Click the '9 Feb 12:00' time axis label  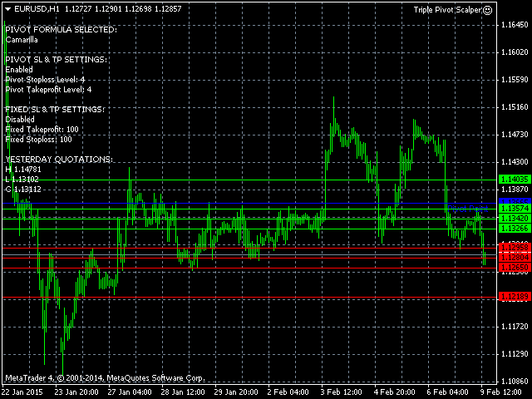[501, 392]
